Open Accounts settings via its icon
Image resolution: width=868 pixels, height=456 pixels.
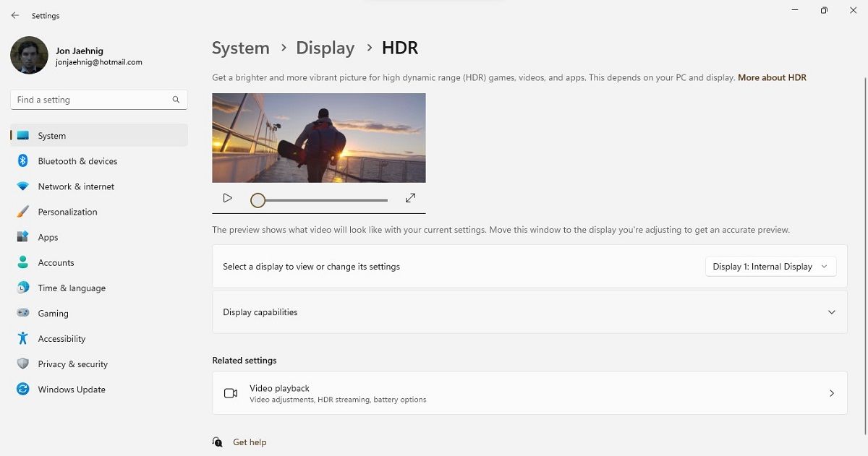point(22,262)
